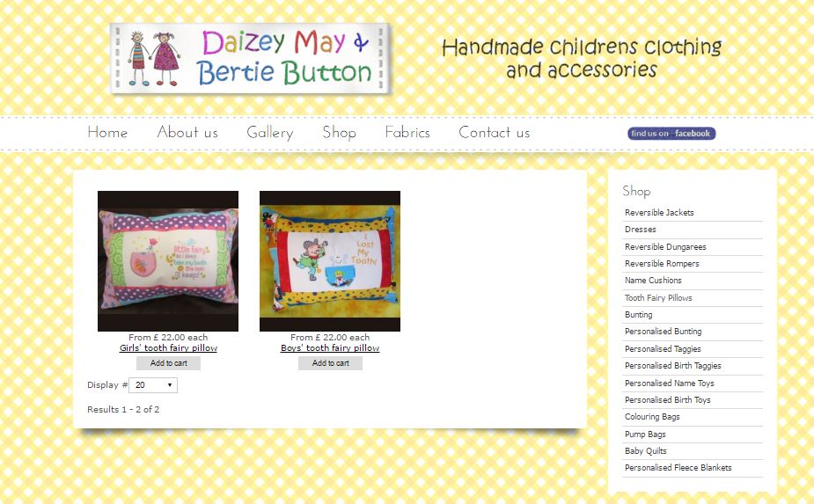Open the Gallery menu item
The width and height of the screenshot is (814, 504).
(270, 132)
